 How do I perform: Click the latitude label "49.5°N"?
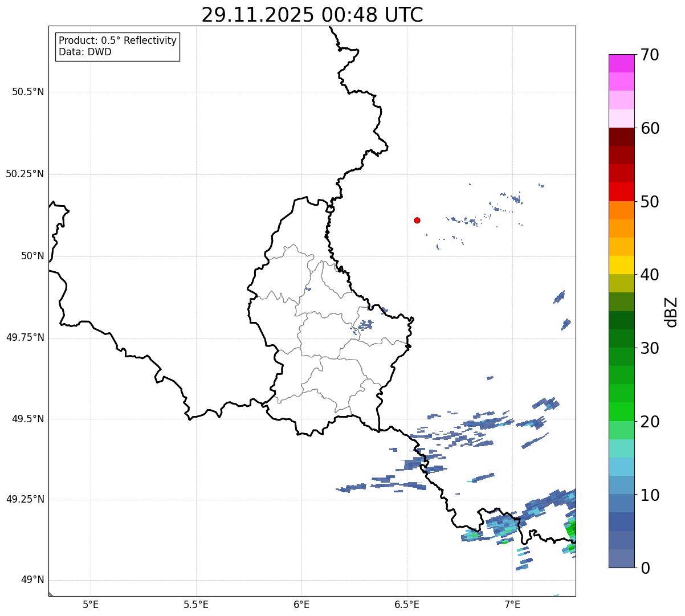pos(28,419)
